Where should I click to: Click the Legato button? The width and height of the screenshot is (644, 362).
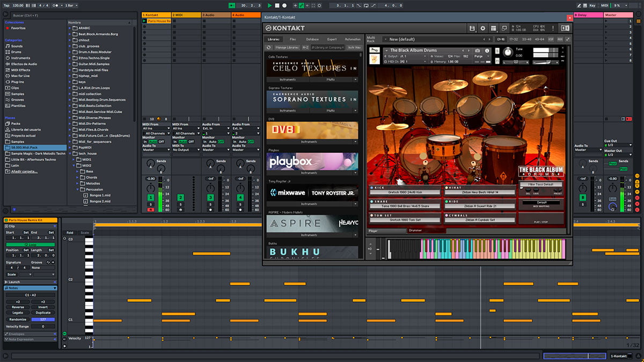(18, 313)
